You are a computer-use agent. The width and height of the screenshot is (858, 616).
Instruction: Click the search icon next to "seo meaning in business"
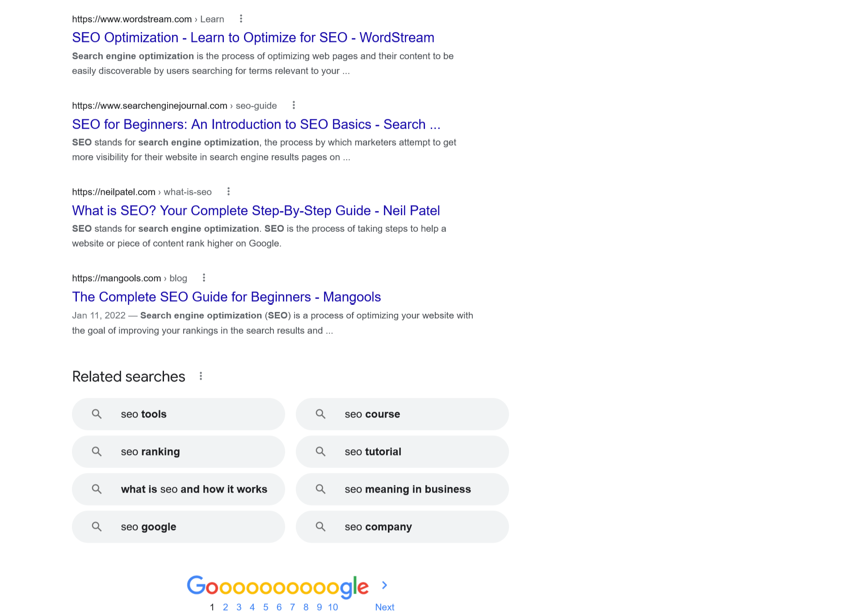(x=320, y=489)
